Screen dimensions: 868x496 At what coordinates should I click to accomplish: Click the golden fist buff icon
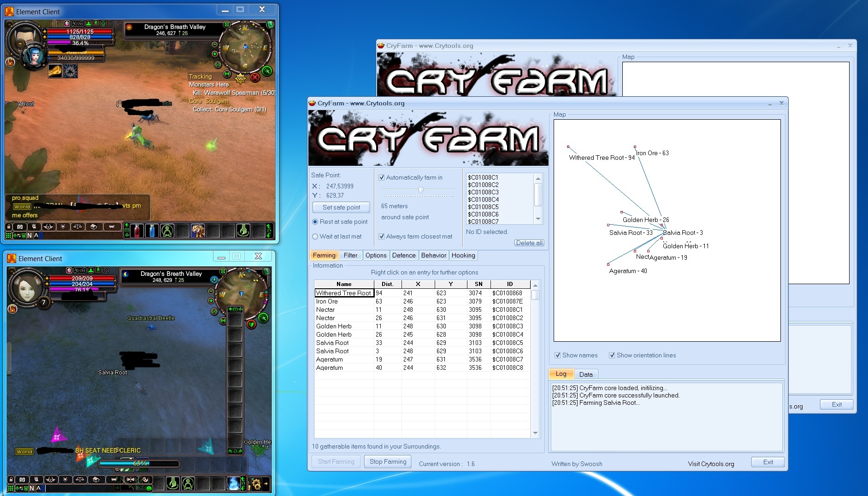point(55,71)
